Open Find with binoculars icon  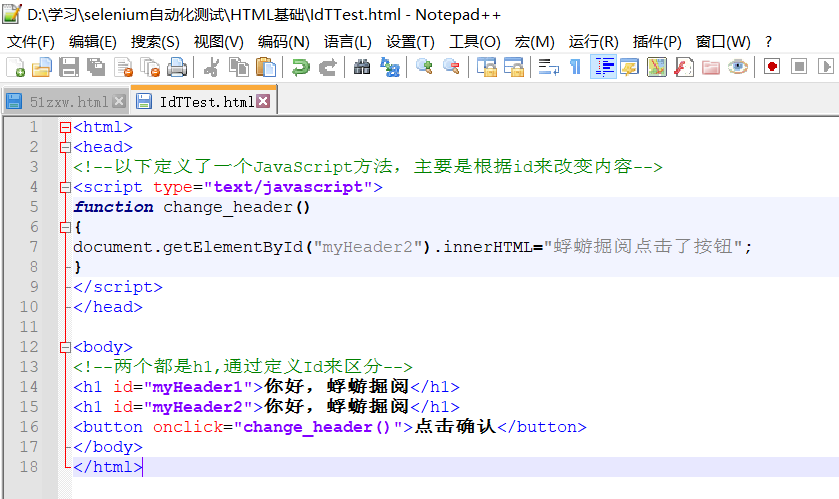[362, 67]
